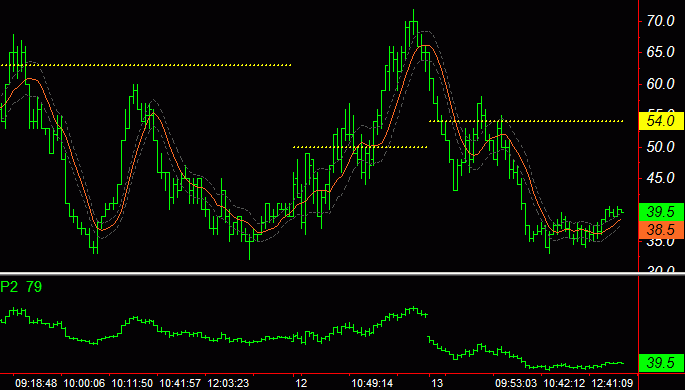Select the day 12 date marker

tap(301, 383)
